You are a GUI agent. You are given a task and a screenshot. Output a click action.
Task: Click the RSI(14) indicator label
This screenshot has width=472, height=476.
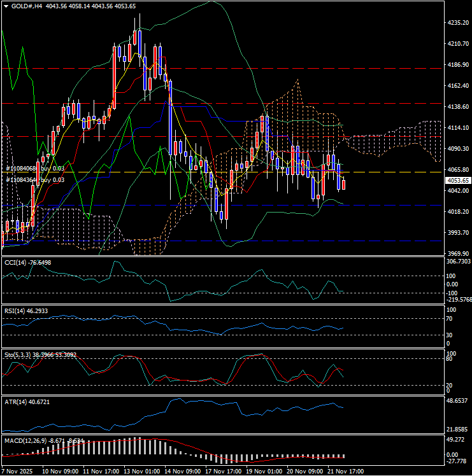(27, 311)
